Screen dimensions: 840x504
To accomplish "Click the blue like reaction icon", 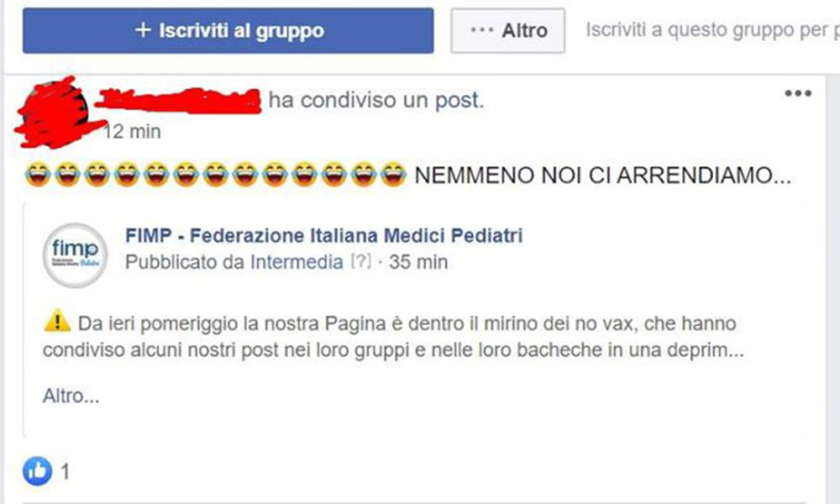I will (38, 471).
